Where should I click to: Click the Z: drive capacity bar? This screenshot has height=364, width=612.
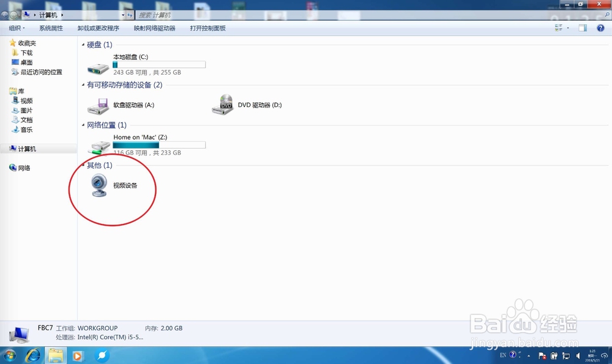[x=159, y=145]
